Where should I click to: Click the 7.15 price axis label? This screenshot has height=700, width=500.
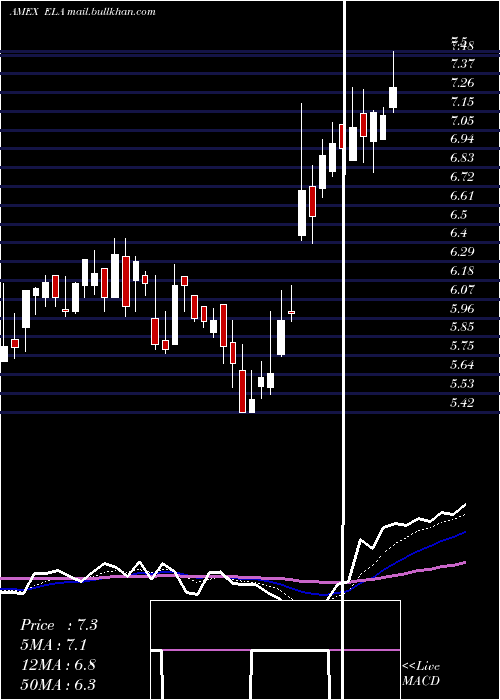[462, 102]
